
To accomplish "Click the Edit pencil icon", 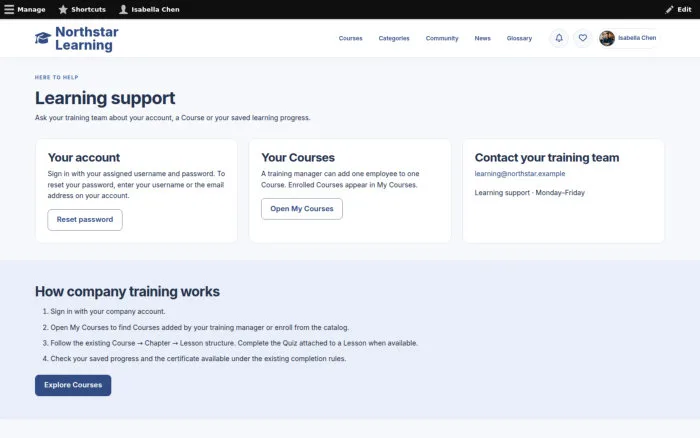I will pyautogui.click(x=669, y=9).
